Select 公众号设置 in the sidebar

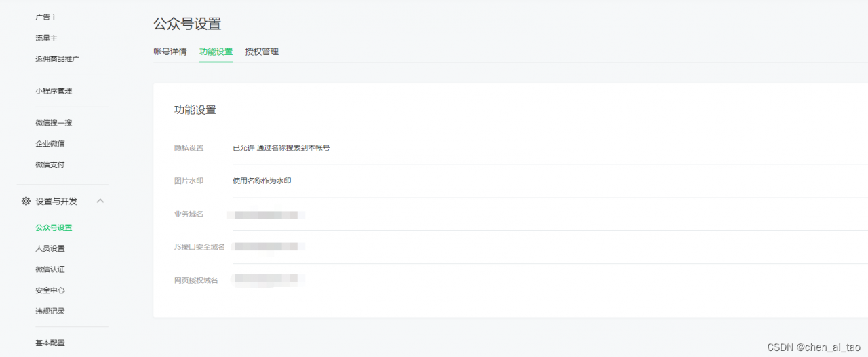click(x=54, y=227)
